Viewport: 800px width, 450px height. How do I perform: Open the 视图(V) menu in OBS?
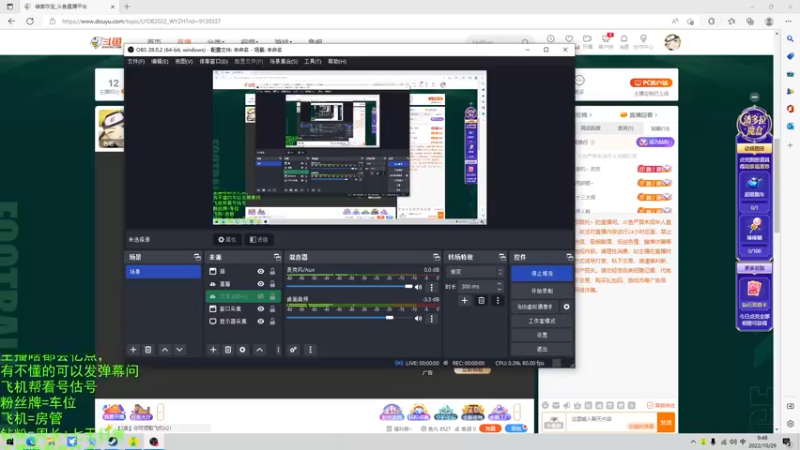[184, 61]
